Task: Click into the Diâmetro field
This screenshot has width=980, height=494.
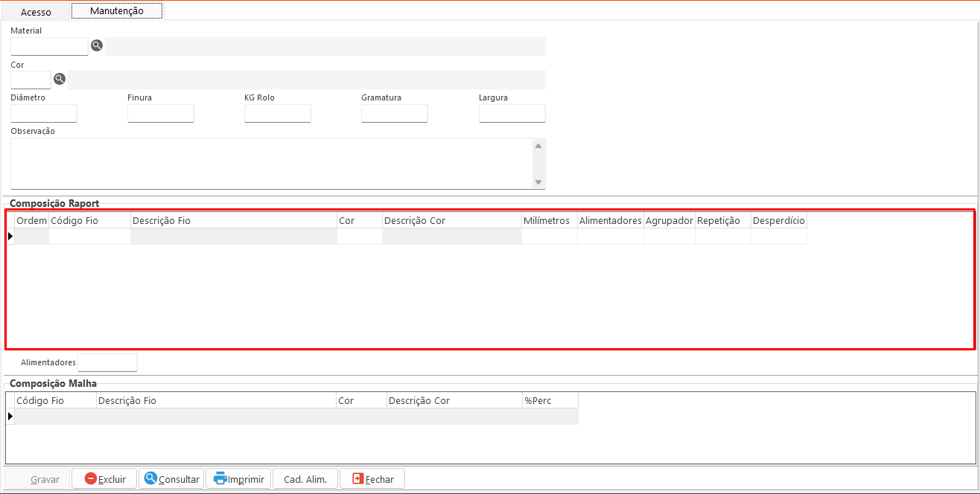Action: click(44, 113)
